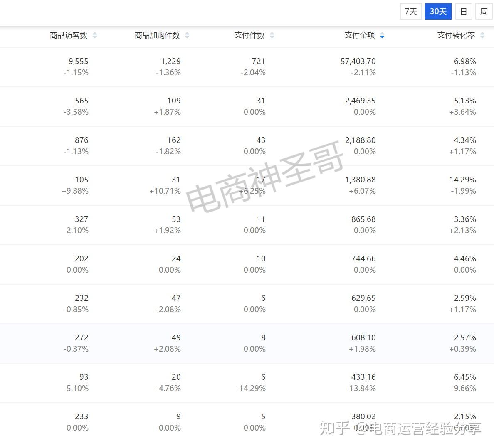Sort by 支付转化率 using its sort arrows
The image size is (494, 448).
point(482,35)
